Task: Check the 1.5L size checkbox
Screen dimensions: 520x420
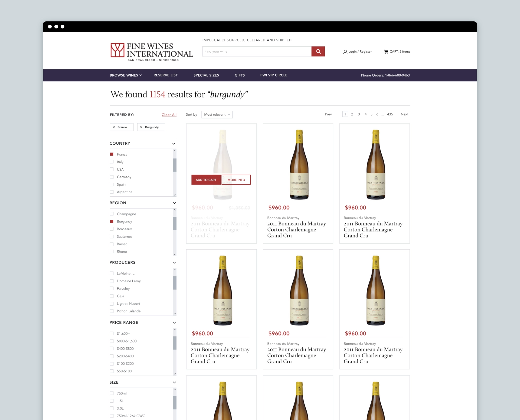Action: pos(112,401)
